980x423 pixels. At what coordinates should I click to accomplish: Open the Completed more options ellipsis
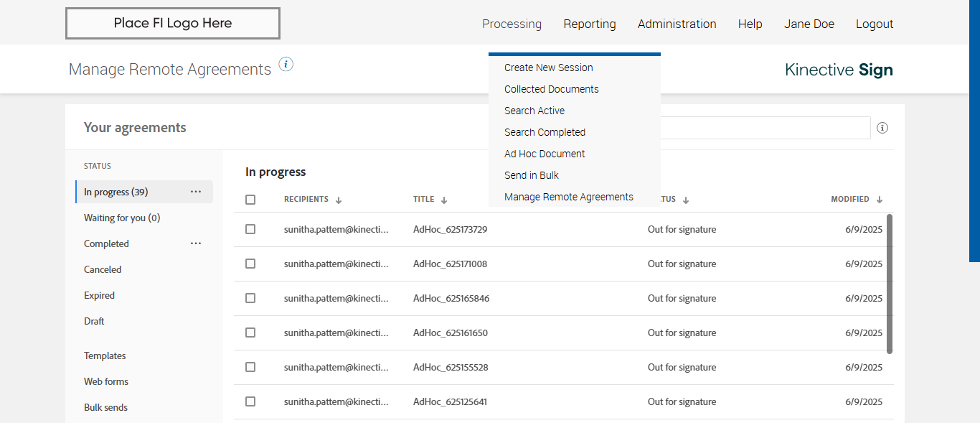click(196, 243)
